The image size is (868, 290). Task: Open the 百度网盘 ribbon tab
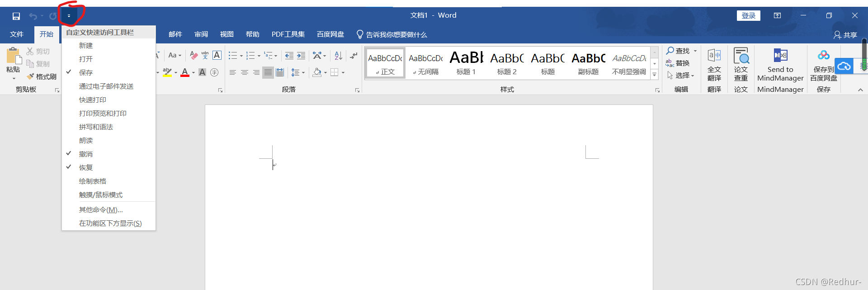(x=330, y=34)
